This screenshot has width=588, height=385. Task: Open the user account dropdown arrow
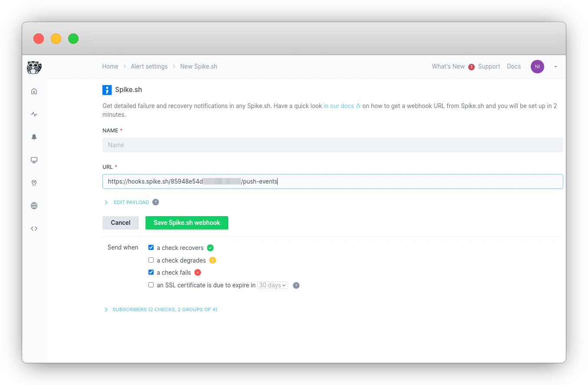556,67
